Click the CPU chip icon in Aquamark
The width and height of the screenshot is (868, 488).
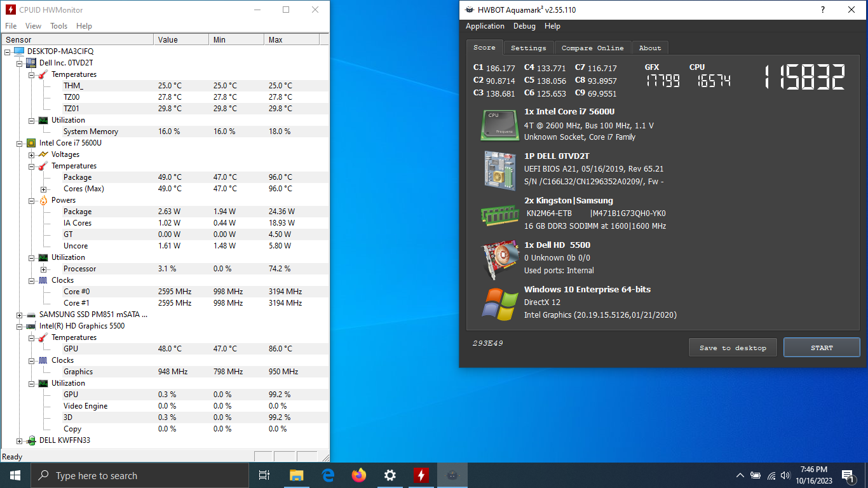499,125
